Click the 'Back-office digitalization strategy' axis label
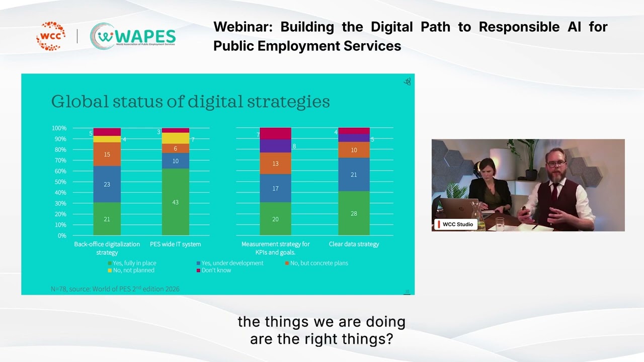Image resolution: width=644 pixels, height=362 pixels. (x=107, y=248)
